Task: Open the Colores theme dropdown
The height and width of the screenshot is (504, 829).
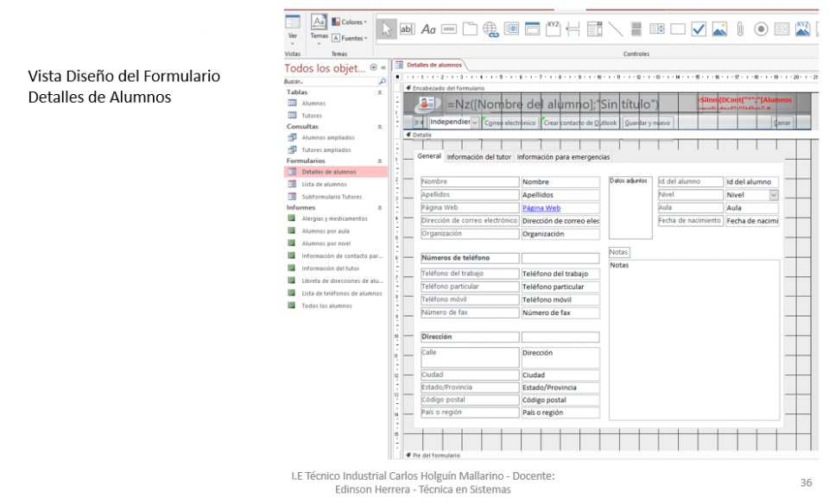Action: (351, 22)
